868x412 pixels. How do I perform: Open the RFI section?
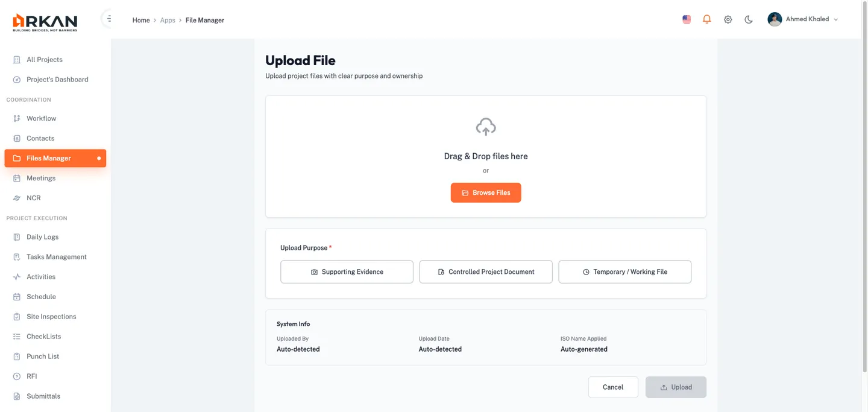31,376
